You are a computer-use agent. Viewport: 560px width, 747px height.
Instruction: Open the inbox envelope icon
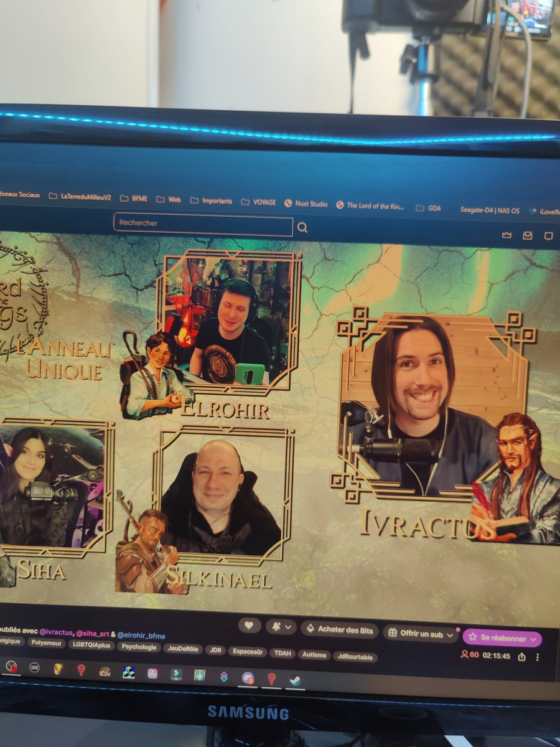(x=528, y=236)
